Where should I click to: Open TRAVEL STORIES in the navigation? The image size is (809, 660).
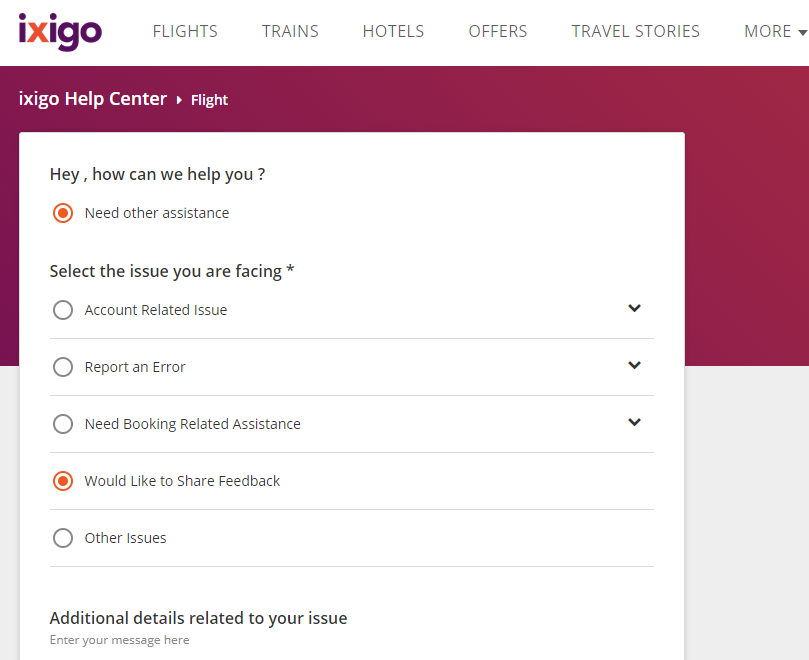click(x=635, y=31)
